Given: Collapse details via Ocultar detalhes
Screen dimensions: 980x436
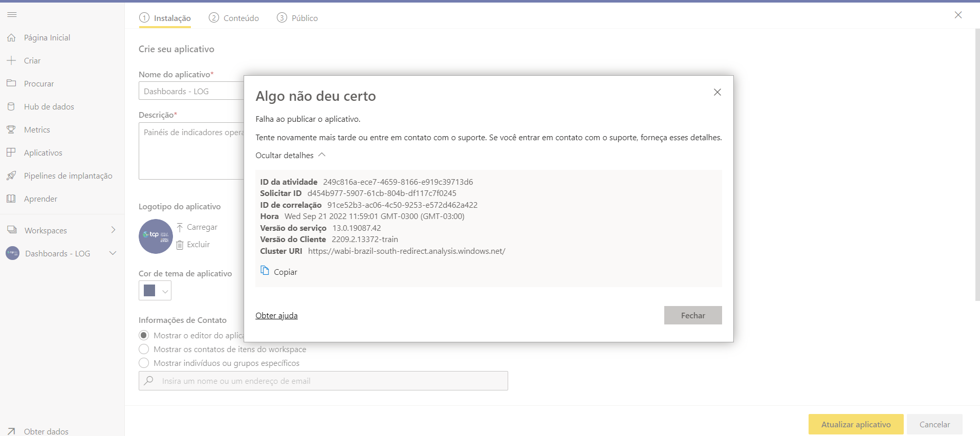Looking at the screenshot, I should [290, 155].
